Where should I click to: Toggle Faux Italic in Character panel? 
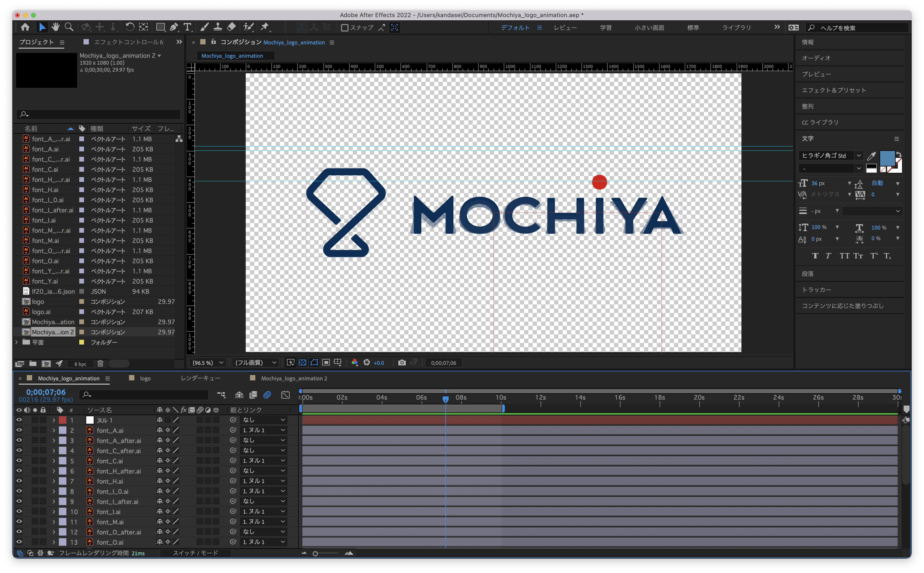pyautogui.click(x=828, y=256)
